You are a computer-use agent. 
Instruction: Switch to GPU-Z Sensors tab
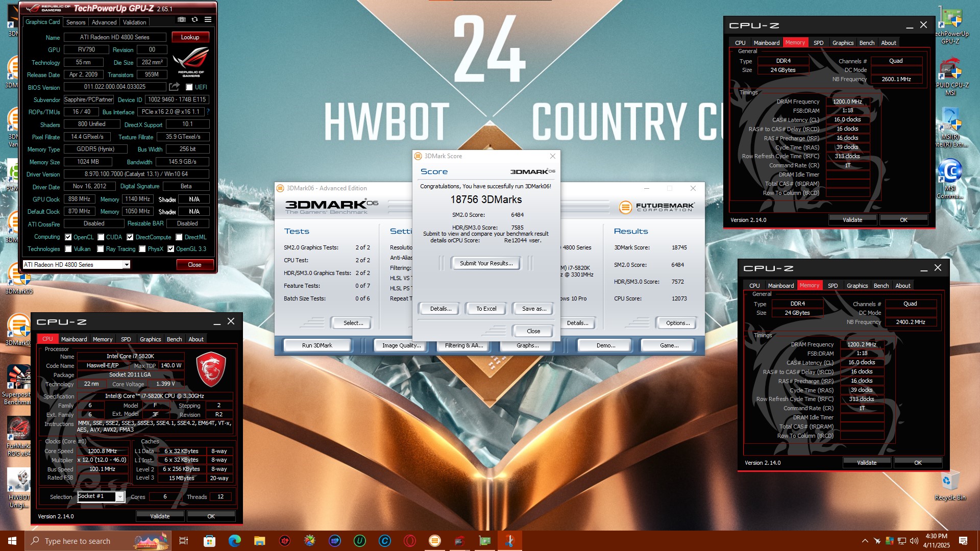coord(76,22)
